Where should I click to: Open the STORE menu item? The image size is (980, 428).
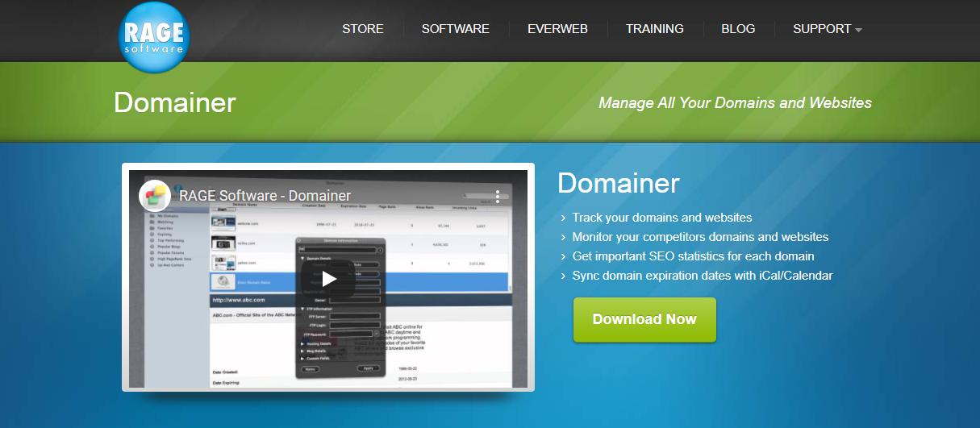click(363, 28)
